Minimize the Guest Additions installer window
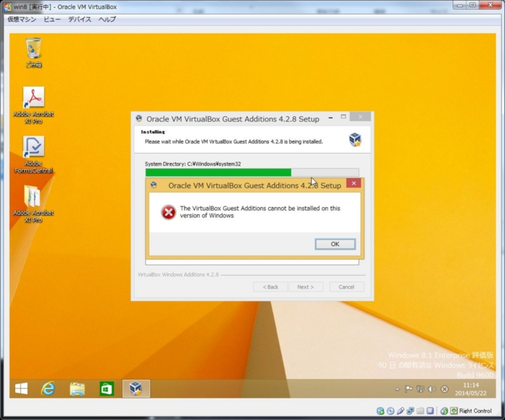 click(x=331, y=117)
